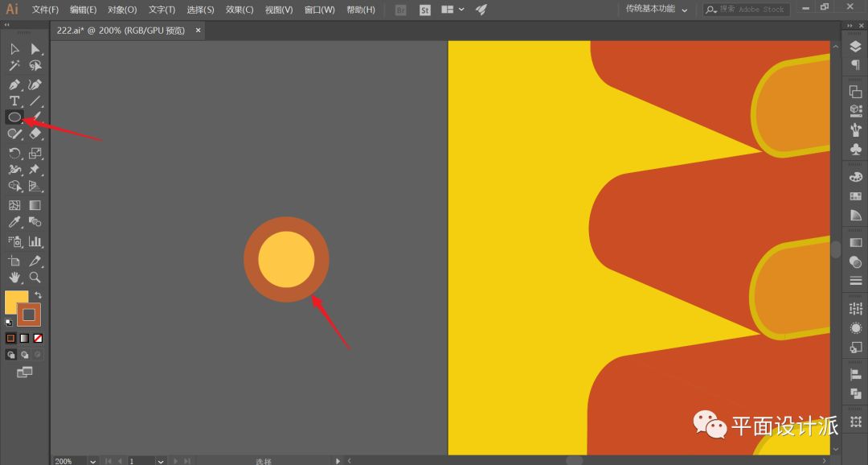Choose the Eyedropper tool
The height and width of the screenshot is (465, 868).
14,222
